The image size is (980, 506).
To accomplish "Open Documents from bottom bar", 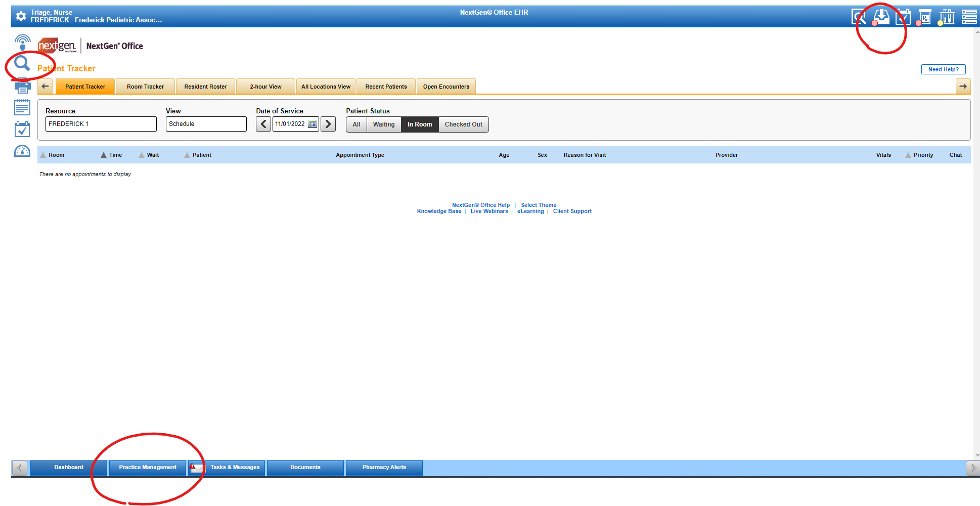I will pos(305,468).
